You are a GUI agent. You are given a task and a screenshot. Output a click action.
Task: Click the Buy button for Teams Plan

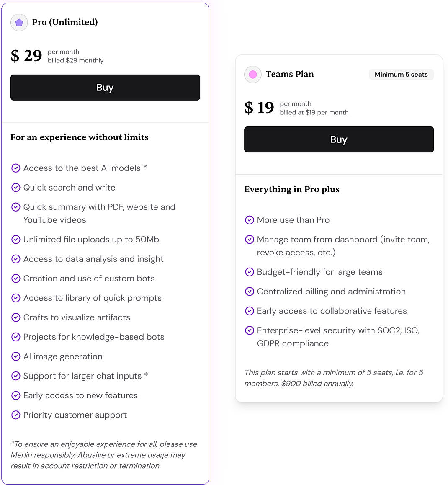339,139
